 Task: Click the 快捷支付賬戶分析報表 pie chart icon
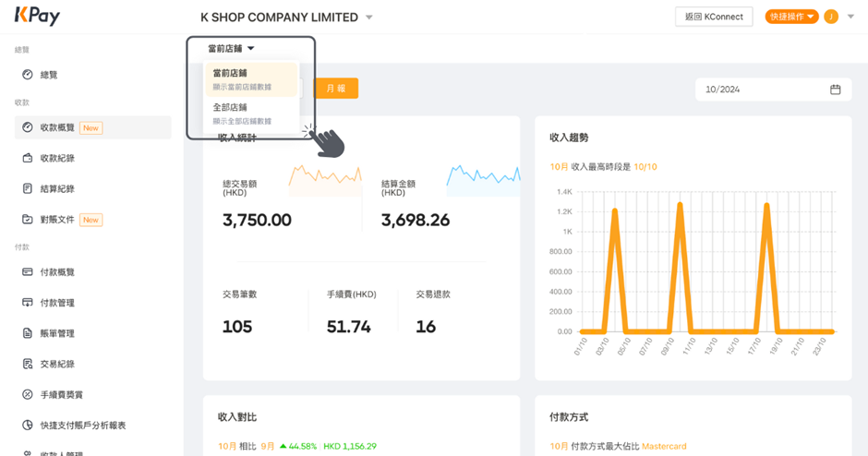pyautogui.click(x=27, y=425)
